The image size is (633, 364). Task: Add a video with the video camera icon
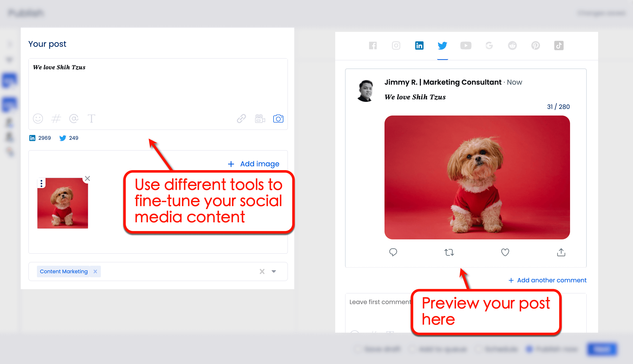pyautogui.click(x=260, y=119)
